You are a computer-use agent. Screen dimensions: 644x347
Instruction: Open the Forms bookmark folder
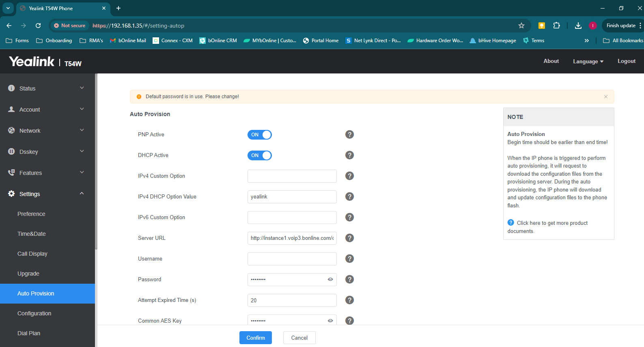coord(17,41)
